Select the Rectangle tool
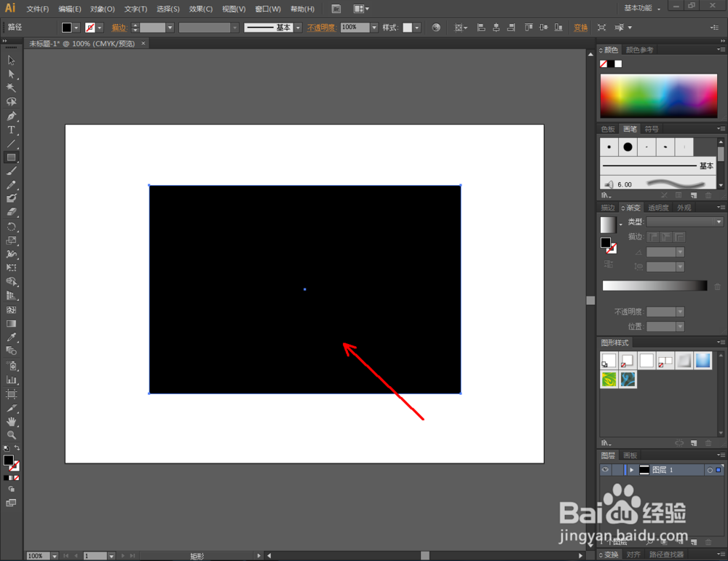The height and width of the screenshot is (561, 728). [x=11, y=157]
